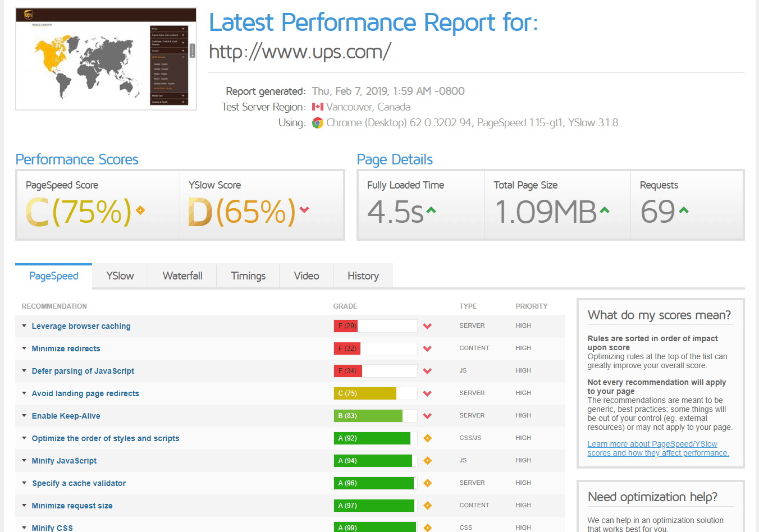The image size is (759, 532).
Task: Click the Chrome browser icon
Action: pos(318,123)
